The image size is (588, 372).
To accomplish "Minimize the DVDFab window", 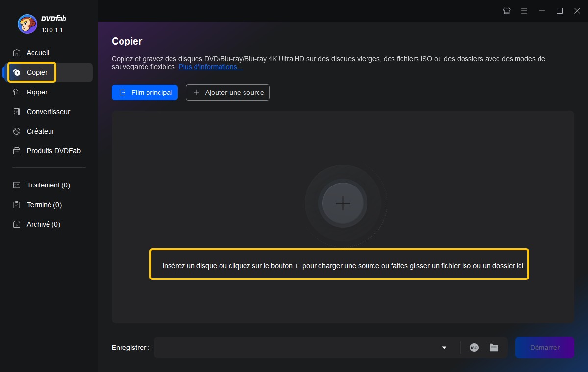I will point(542,11).
